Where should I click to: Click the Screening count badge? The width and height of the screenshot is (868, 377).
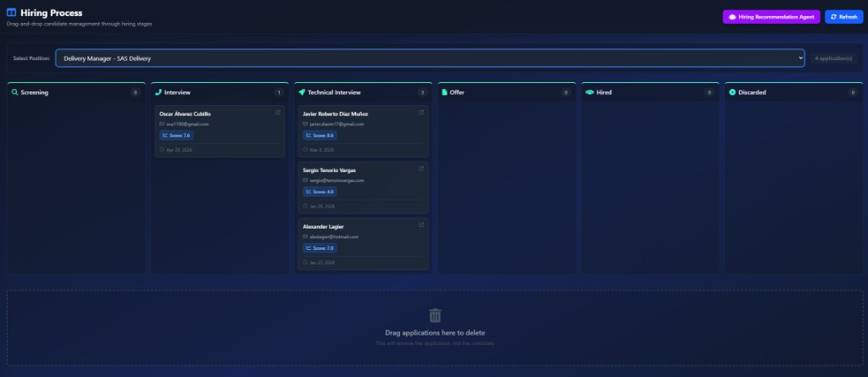(135, 92)
